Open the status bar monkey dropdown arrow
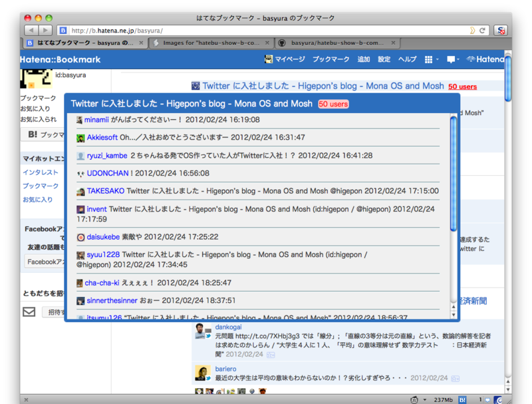Screen dimensions: 532x404 coord(424,400)
